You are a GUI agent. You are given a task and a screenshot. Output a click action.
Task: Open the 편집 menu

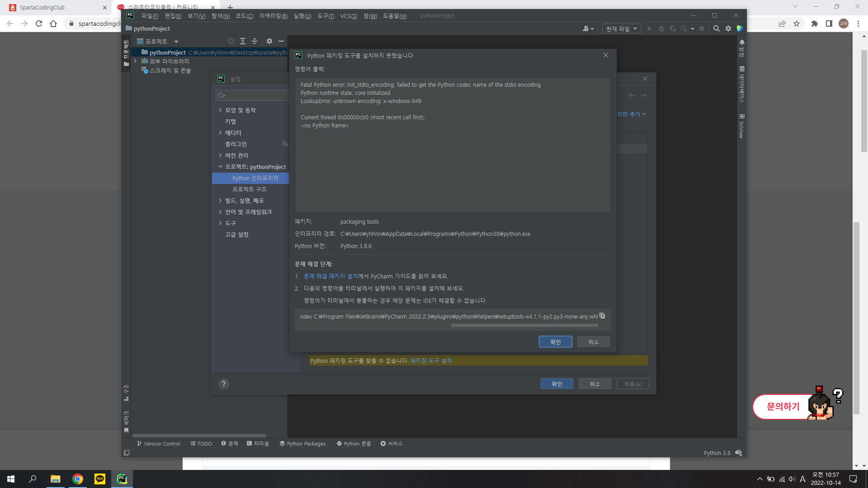click(173, 16)
